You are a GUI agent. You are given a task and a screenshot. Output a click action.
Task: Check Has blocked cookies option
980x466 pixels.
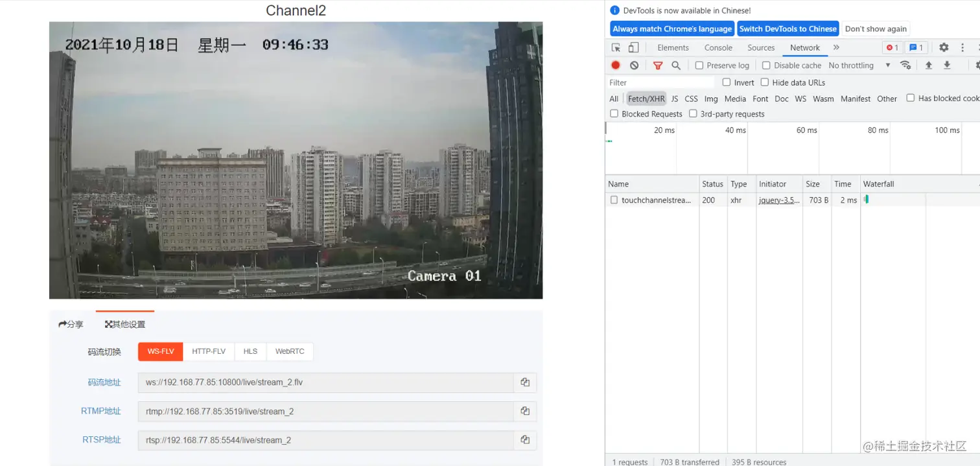coord(911,98)
